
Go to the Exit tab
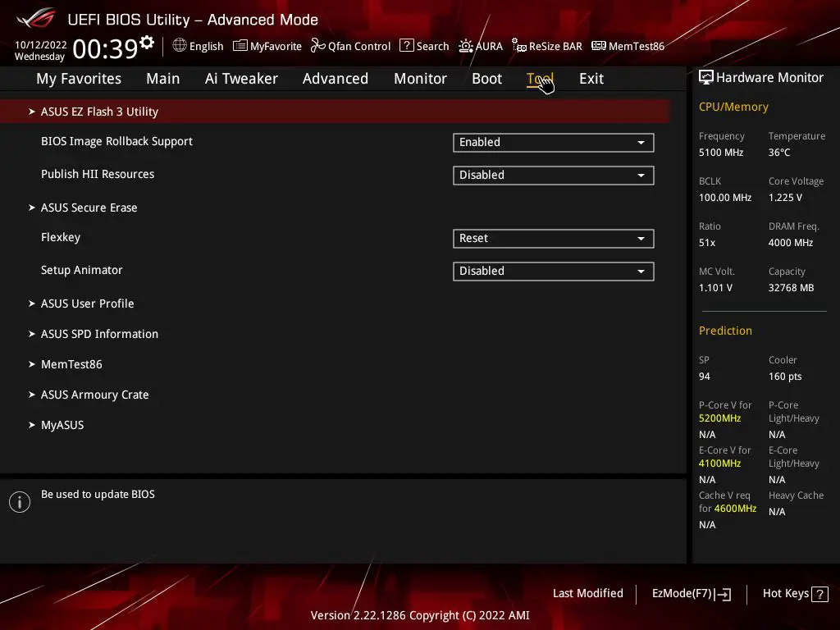pos(591,79)
